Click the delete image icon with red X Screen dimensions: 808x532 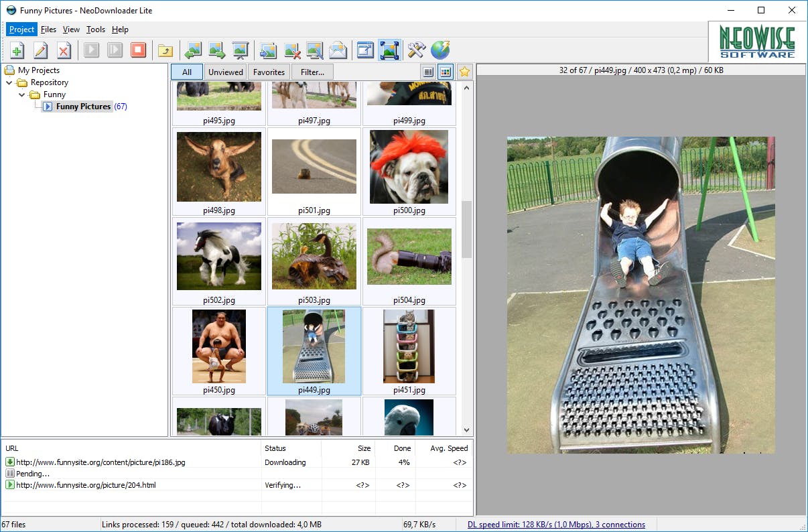[291, 50]
